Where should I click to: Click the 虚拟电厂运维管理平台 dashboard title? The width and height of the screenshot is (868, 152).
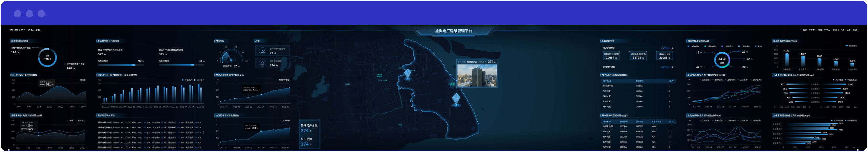[x=453, y=31]
